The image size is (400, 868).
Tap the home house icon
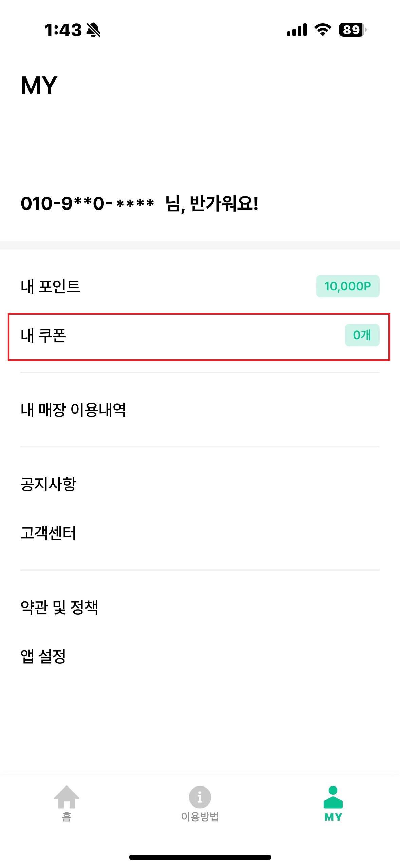tap(66, 797)
